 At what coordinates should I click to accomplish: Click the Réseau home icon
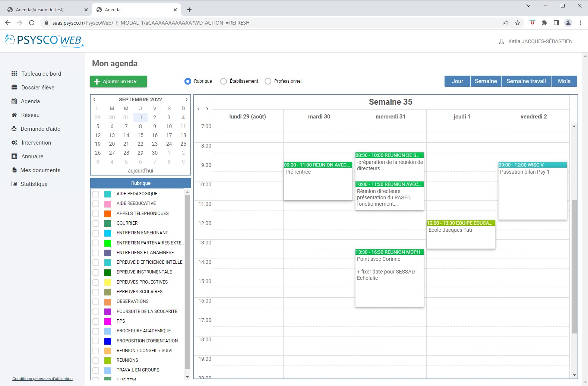click(15, 115)
